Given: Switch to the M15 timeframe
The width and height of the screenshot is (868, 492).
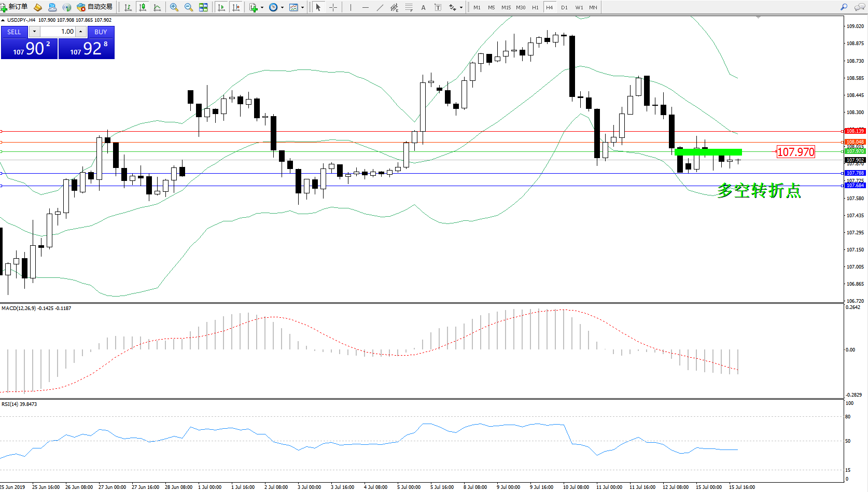Looking at the screenshot, I should [506, 7].
